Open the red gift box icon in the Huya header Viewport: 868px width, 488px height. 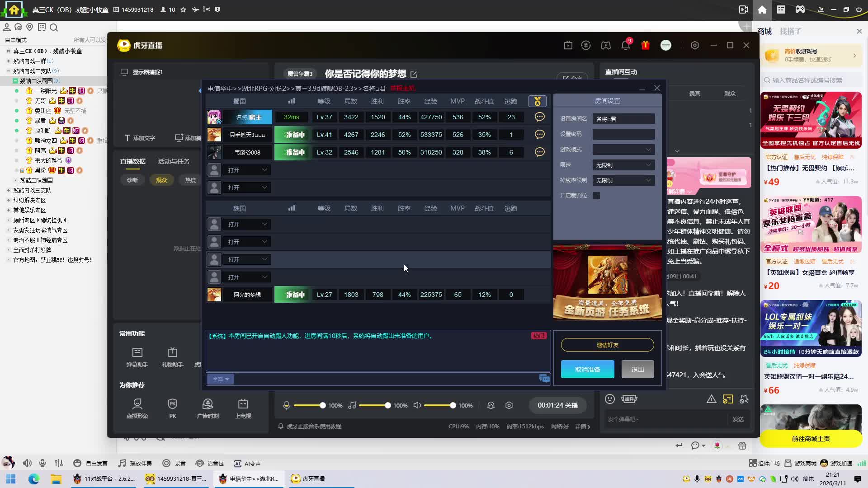645,45
